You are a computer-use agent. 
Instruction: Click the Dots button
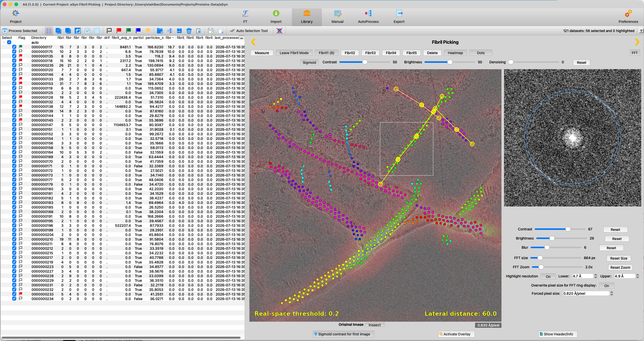pyautogui.click(x=481, y=53)
